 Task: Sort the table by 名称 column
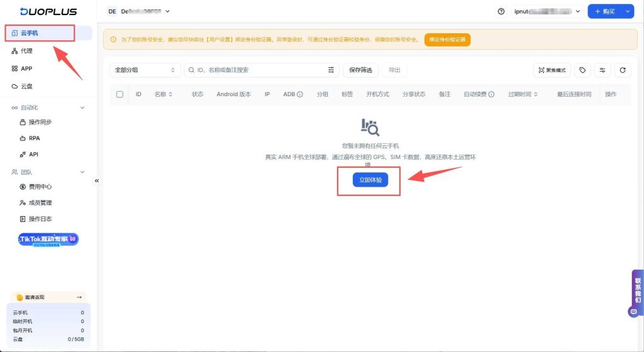pyautogui.click(x=164, y=94)
